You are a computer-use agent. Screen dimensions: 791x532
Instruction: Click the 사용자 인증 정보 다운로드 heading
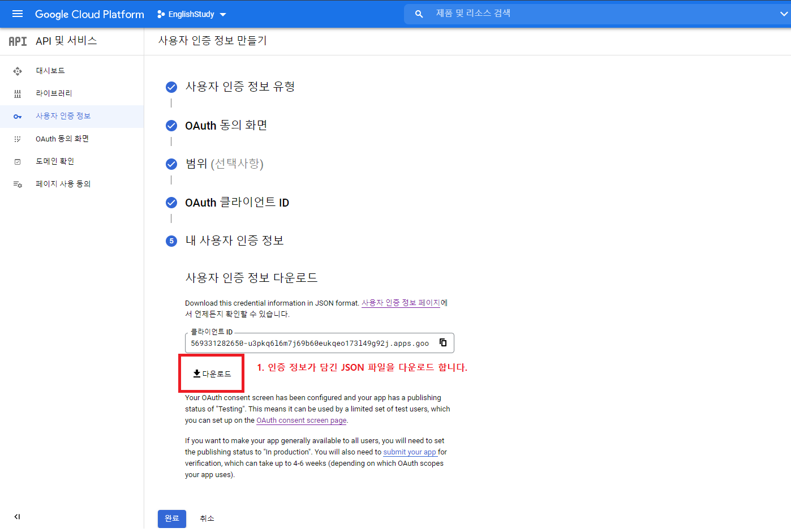[251, 278]
